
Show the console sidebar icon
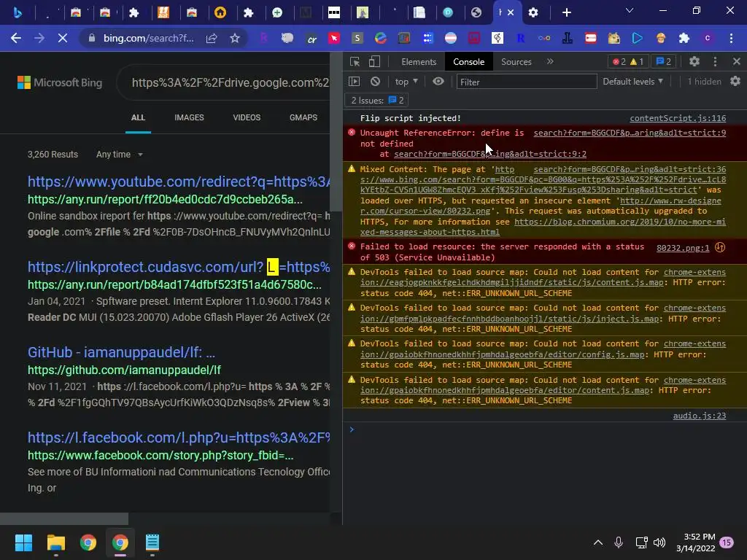click(x=355, y=82)
